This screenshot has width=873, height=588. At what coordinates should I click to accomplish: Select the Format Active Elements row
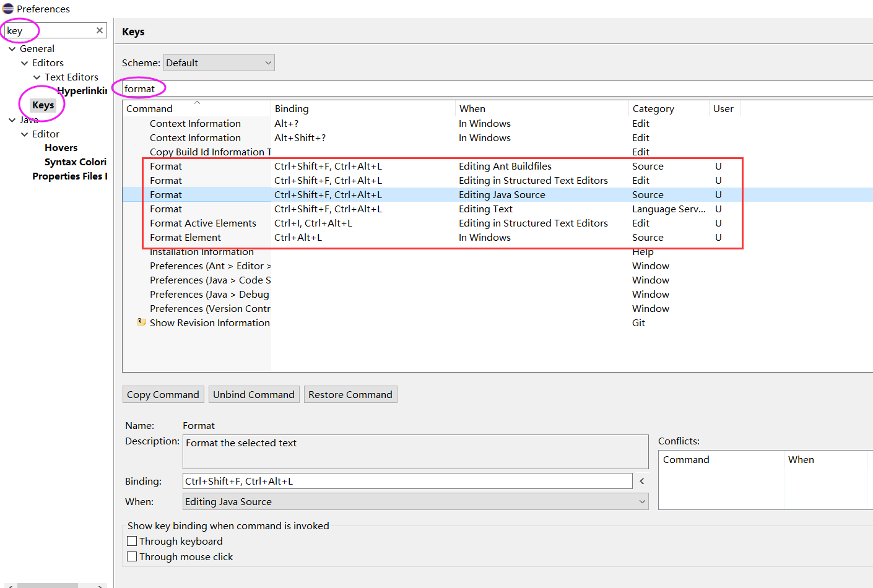point(498,223)
